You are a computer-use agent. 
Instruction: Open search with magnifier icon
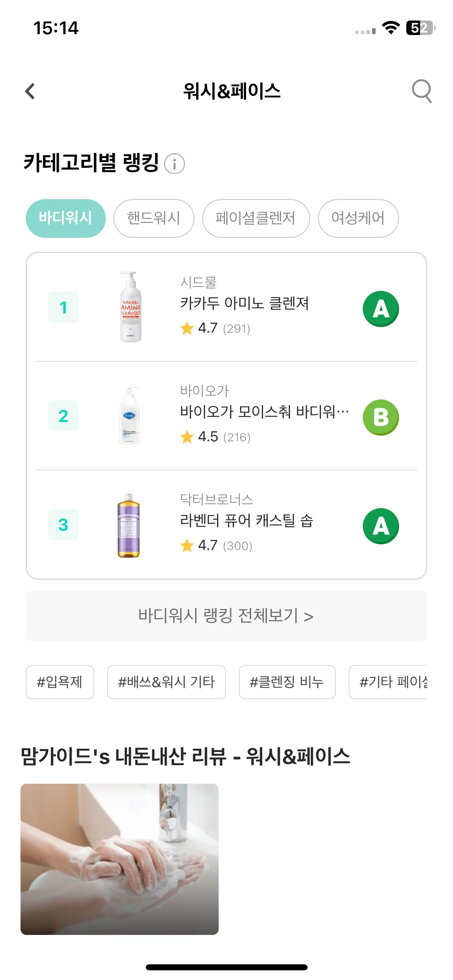point(422,91)
